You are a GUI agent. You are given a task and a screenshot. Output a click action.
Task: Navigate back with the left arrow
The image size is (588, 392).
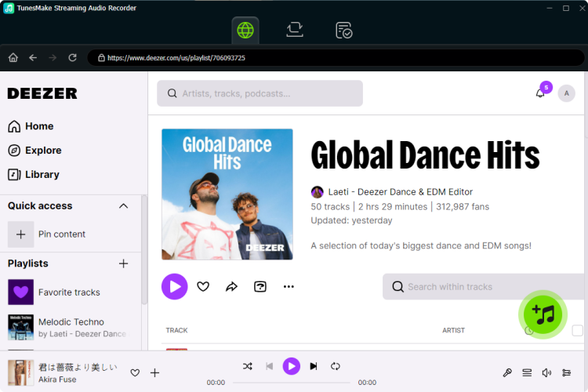[x=33, y=58]
